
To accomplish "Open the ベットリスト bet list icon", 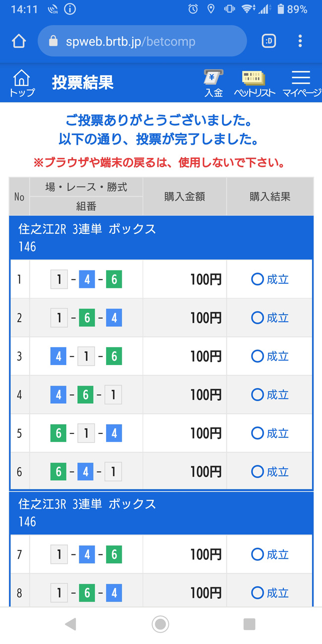I will click(x=254, y=83).
